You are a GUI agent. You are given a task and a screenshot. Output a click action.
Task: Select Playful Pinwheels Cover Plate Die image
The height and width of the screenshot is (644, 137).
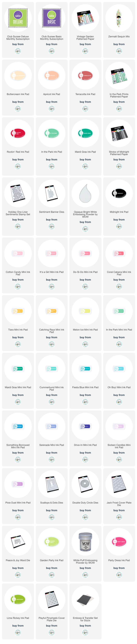pyautogui.click(x=51, y=599)
